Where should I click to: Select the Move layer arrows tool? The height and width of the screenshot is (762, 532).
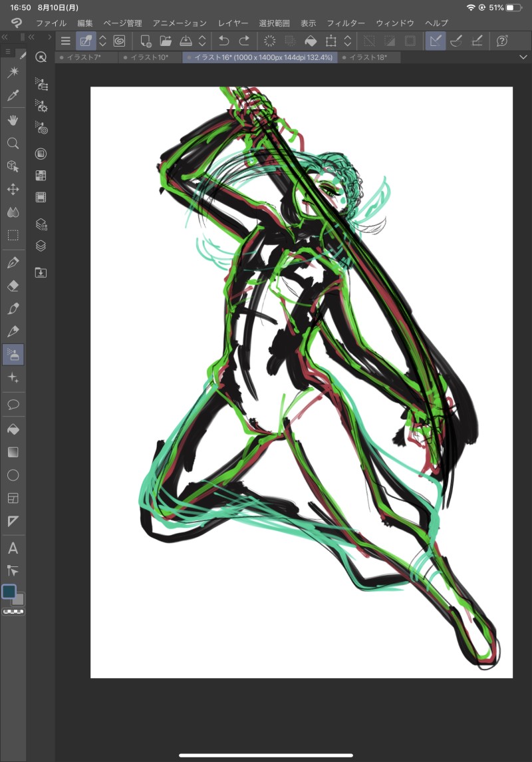click(x=13, y=189)
